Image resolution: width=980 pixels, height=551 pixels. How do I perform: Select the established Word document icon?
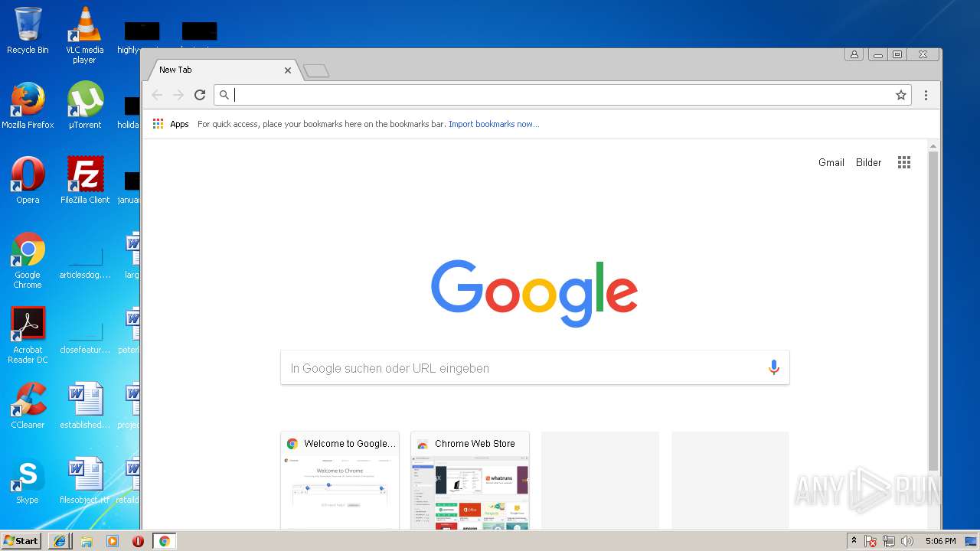point(84,406)
